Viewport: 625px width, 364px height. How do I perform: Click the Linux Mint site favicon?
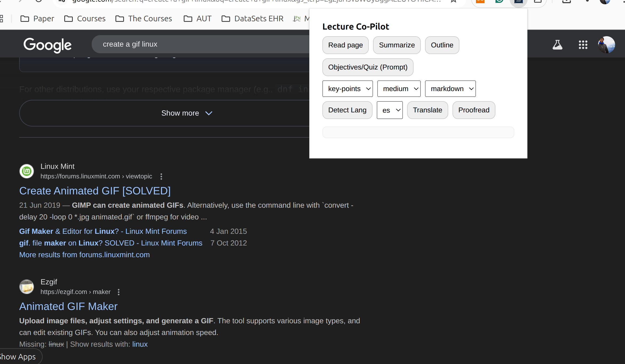pos(27,171)
